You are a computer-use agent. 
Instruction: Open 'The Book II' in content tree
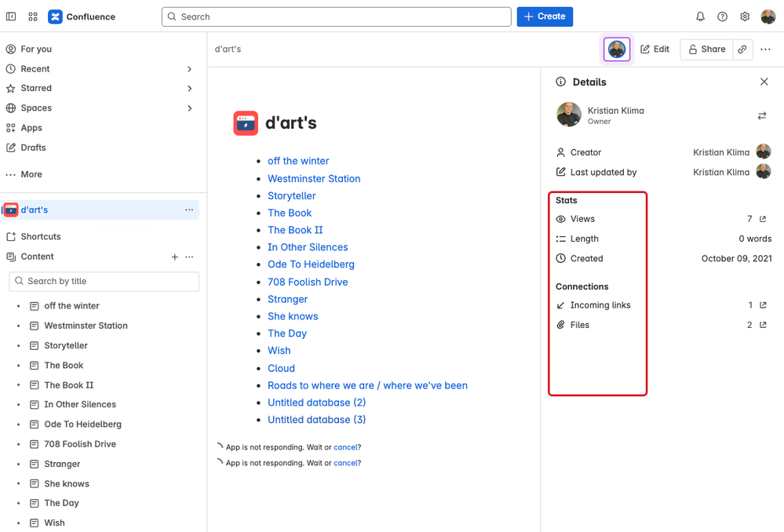pos(69,385)
